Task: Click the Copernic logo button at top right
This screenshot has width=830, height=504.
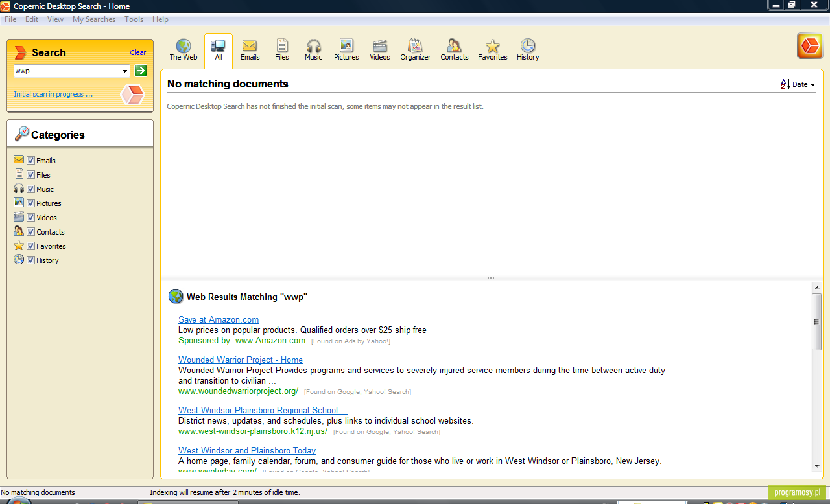Action: (x=810, y=46)
